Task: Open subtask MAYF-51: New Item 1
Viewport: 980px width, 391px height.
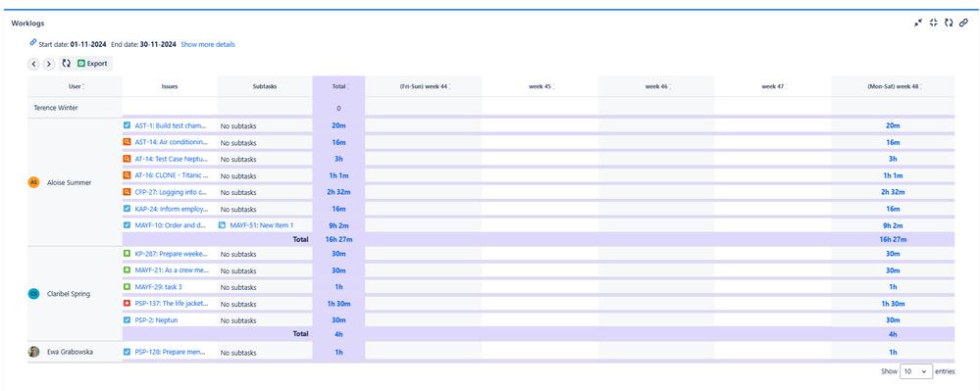Action: point(261,225)
